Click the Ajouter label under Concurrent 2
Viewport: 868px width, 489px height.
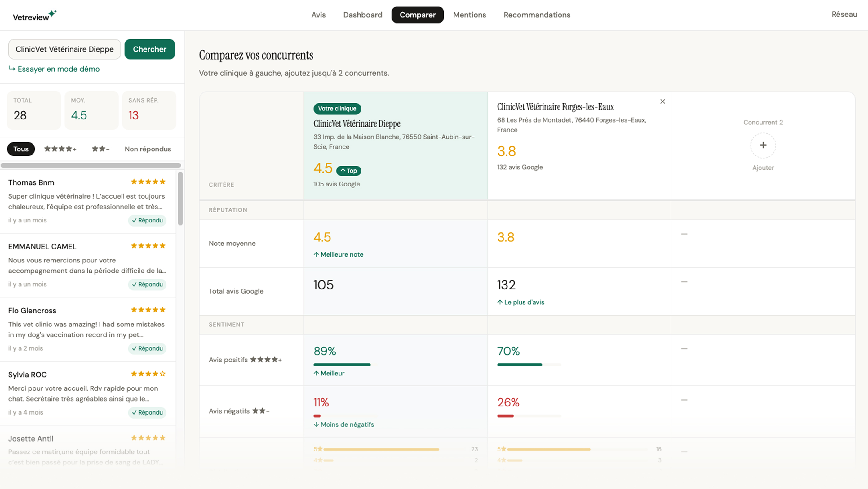coord(763,168)
